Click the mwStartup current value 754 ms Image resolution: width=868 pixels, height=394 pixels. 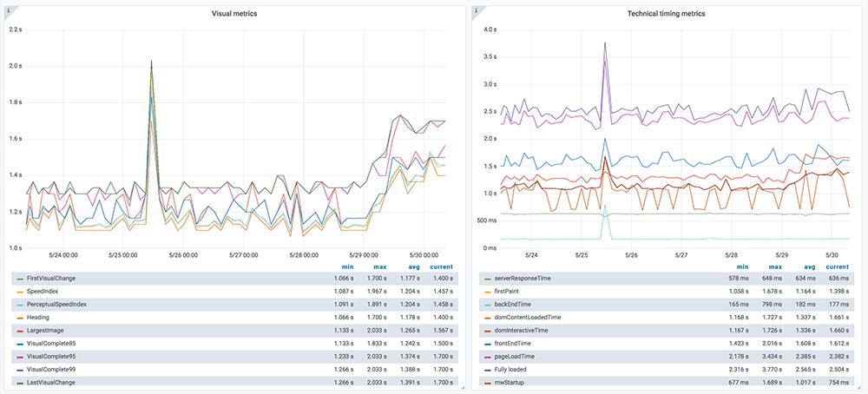tap(839, 383)
